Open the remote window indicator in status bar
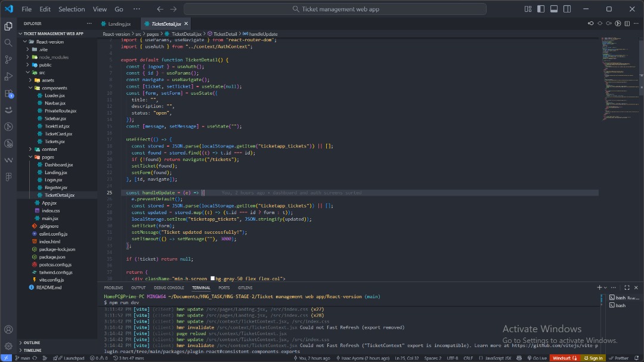 point(6,358)
